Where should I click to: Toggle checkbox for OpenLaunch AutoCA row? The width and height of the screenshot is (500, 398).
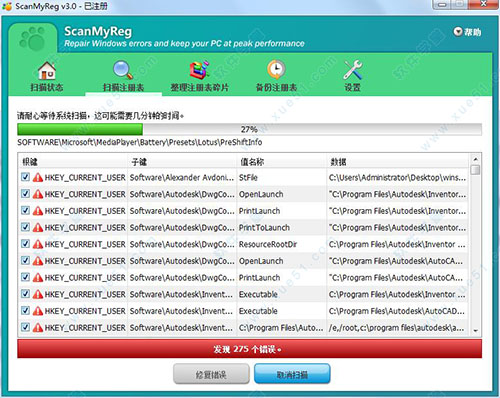25,260
